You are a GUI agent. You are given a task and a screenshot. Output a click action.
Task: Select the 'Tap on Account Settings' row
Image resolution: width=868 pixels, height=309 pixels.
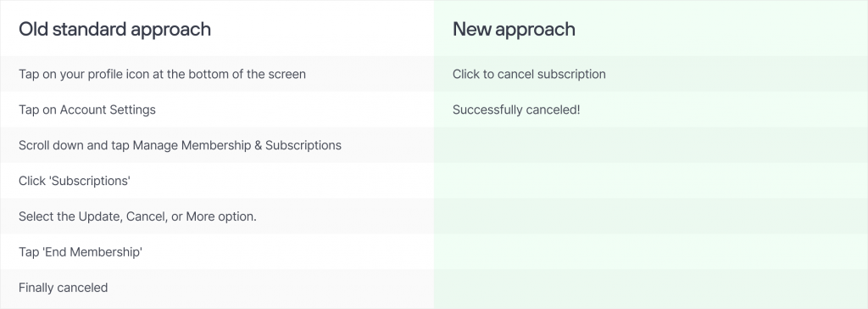pyautogui.click(x=217, y=110)
